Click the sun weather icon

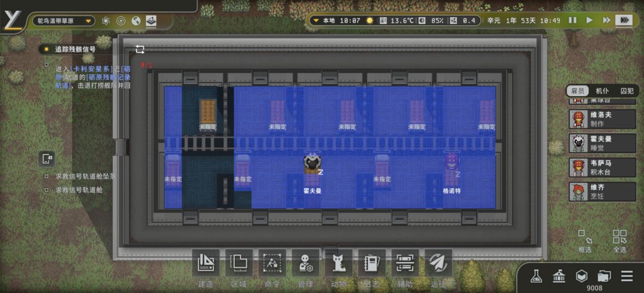(x=370, y=20)
